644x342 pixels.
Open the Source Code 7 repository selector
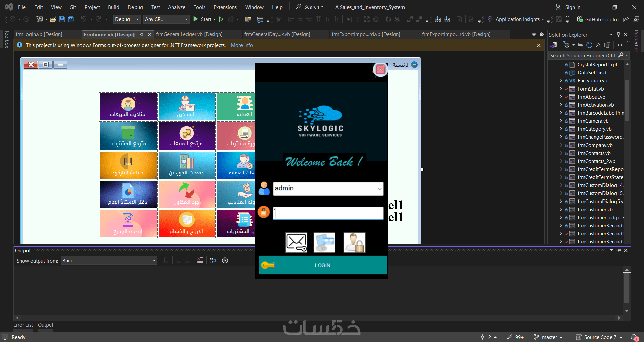(x=599, y=337)
